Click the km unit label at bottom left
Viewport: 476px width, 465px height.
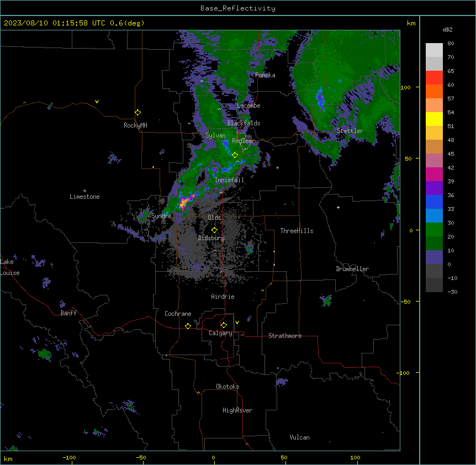pos(8,458)
